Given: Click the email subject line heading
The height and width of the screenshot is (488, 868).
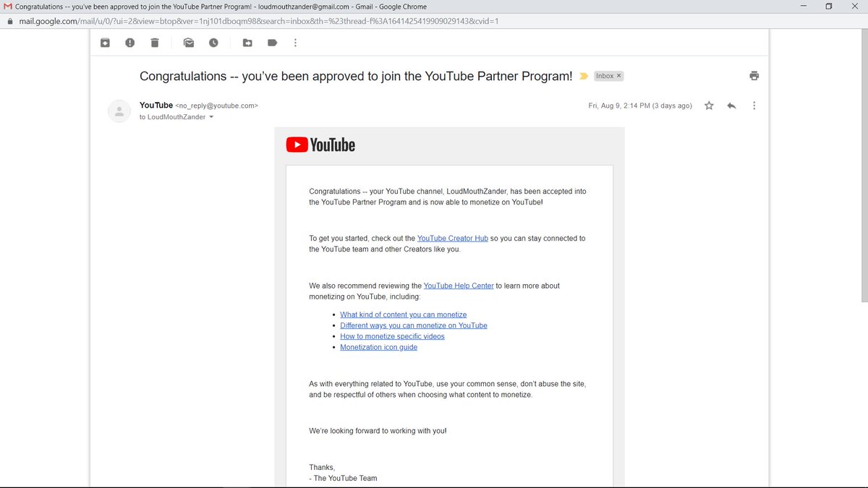Looking at the screenshot, I should [356, 76].
